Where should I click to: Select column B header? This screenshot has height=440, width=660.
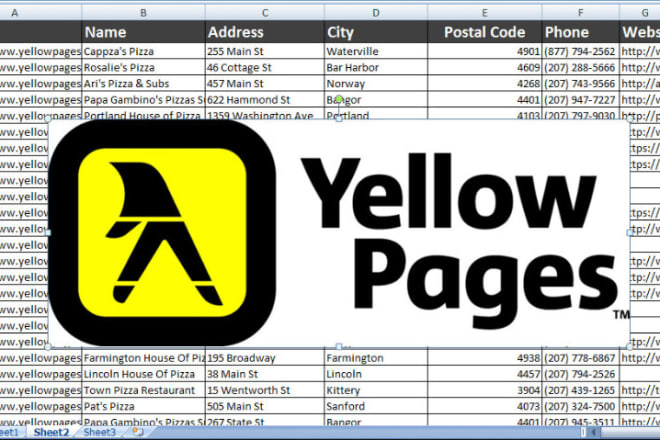pos(143,13)
